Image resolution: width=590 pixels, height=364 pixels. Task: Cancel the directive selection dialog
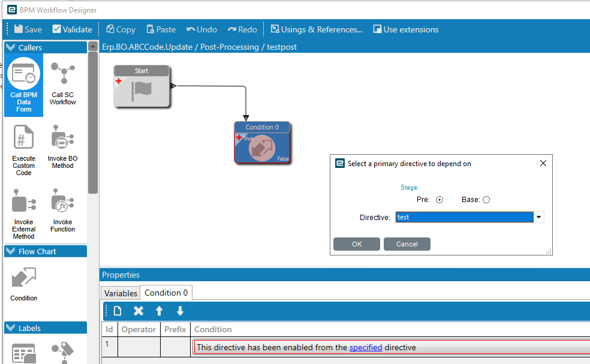[407, 244]
